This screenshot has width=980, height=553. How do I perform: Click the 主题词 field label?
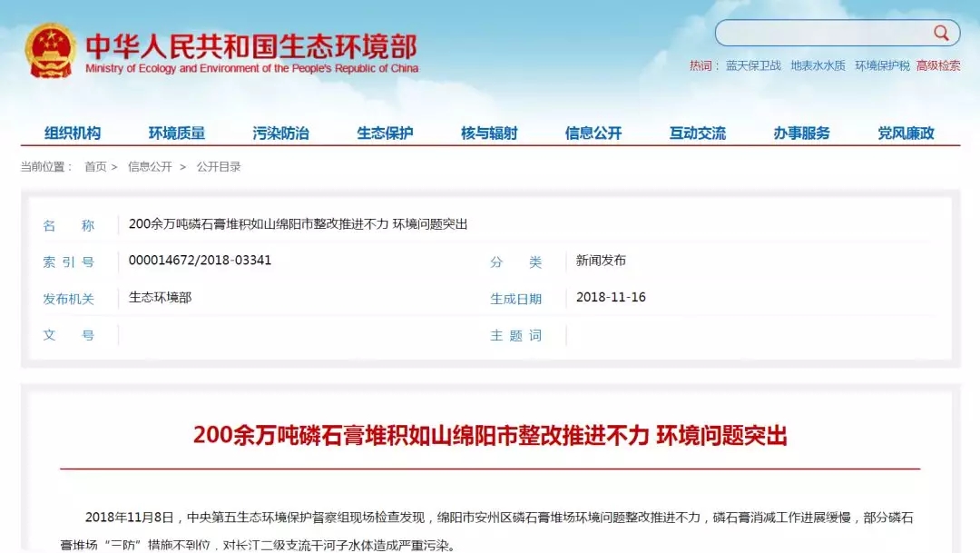(x=515, y=335)
